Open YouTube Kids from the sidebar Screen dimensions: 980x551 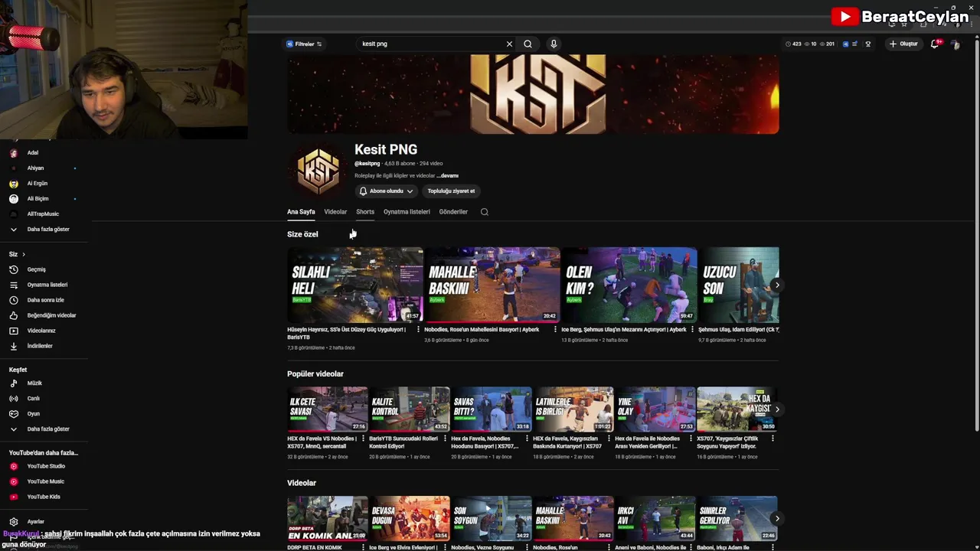coord(44,497)
